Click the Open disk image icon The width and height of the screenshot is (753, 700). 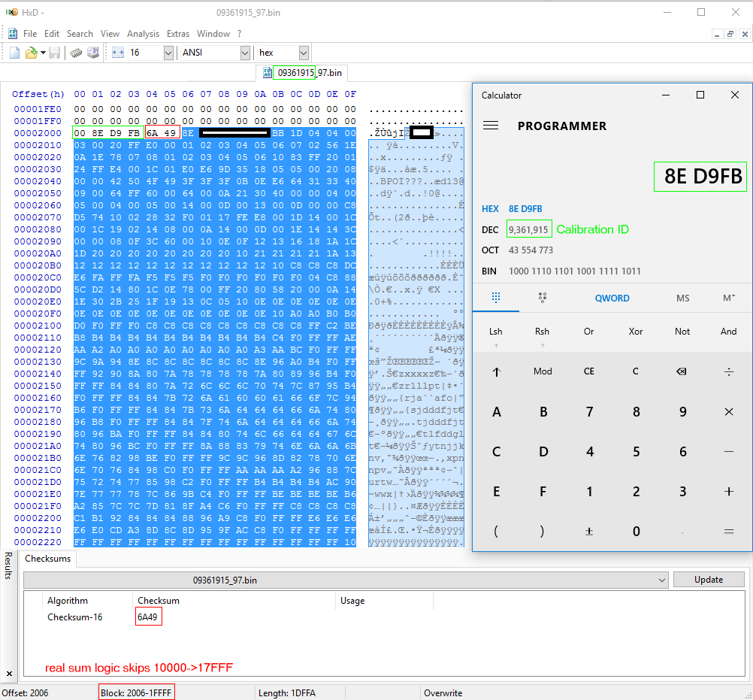[x=93, y=53]
